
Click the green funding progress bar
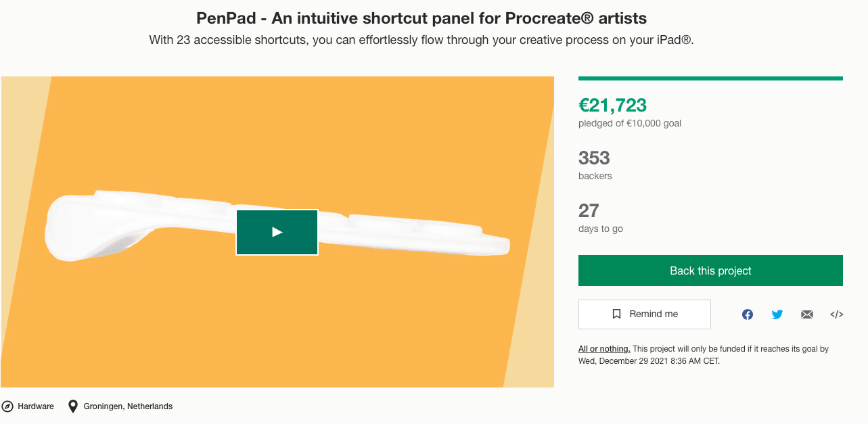(710, 78)
